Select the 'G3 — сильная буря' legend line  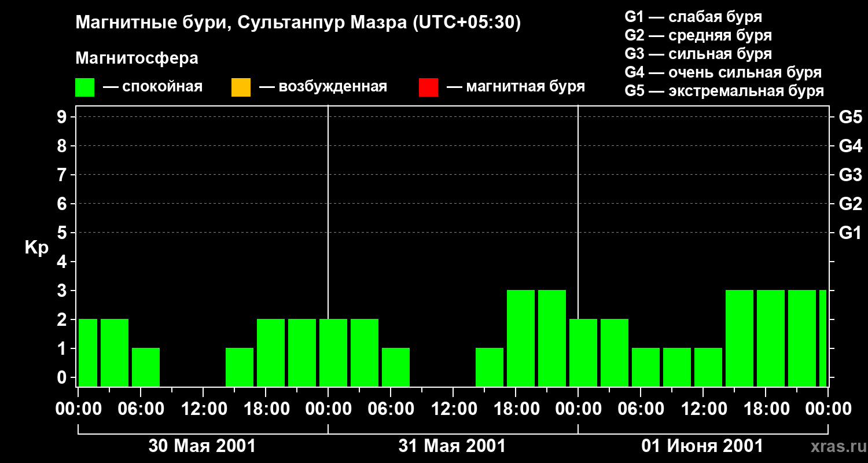click(698, 54)
